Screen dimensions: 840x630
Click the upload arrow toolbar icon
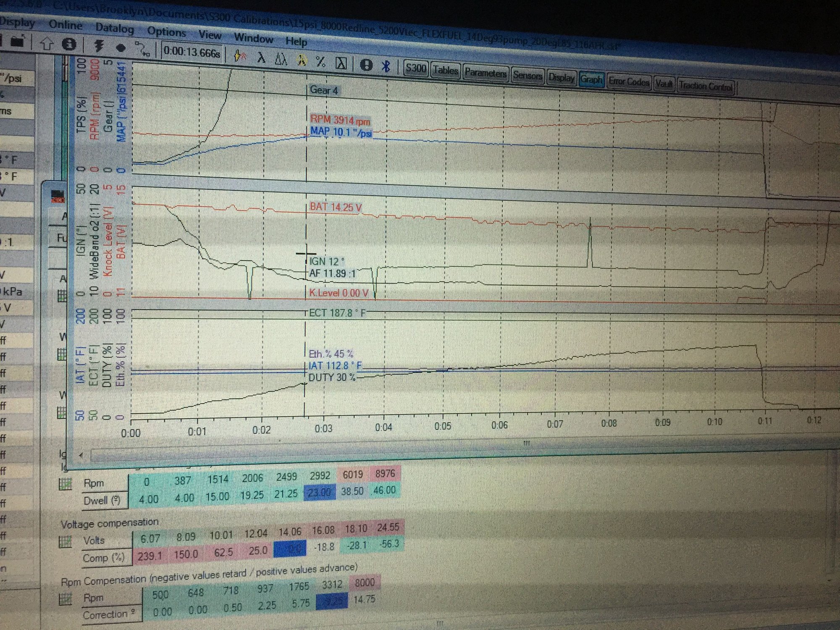point(47,44)
